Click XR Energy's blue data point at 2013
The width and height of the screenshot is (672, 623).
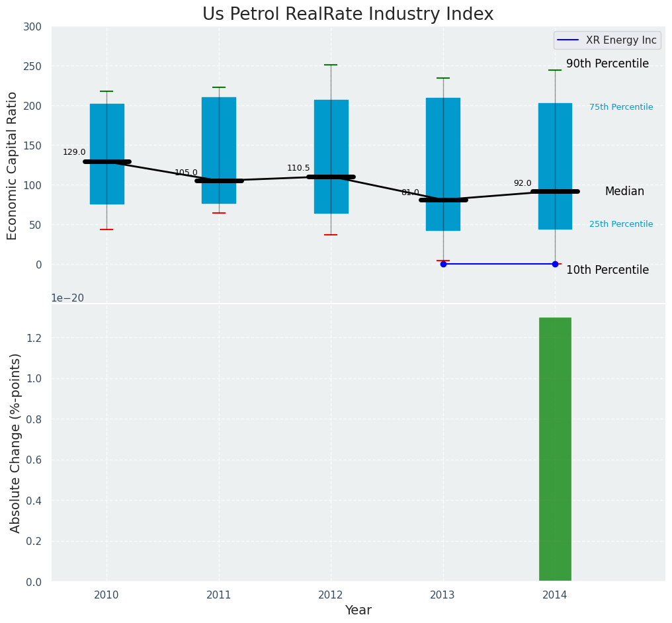click(x=443, y=264)
